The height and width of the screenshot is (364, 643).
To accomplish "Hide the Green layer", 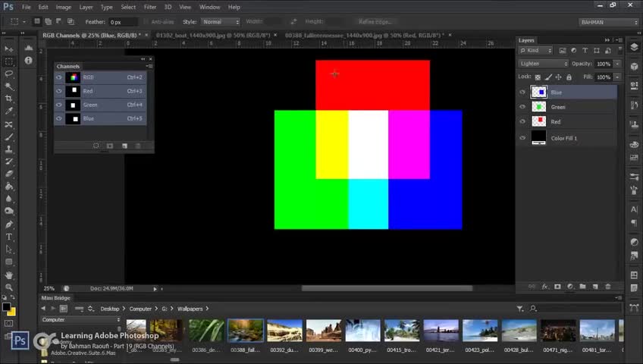I will [522, 107].
